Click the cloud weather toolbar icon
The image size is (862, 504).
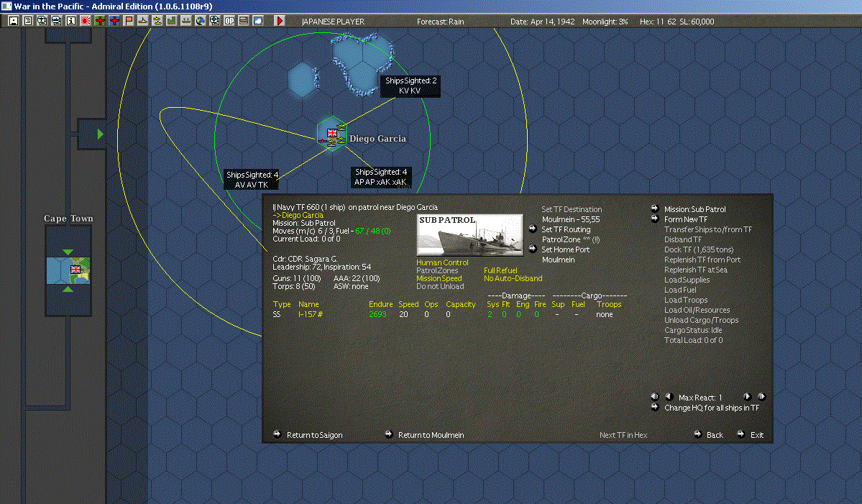click(258, 21)
